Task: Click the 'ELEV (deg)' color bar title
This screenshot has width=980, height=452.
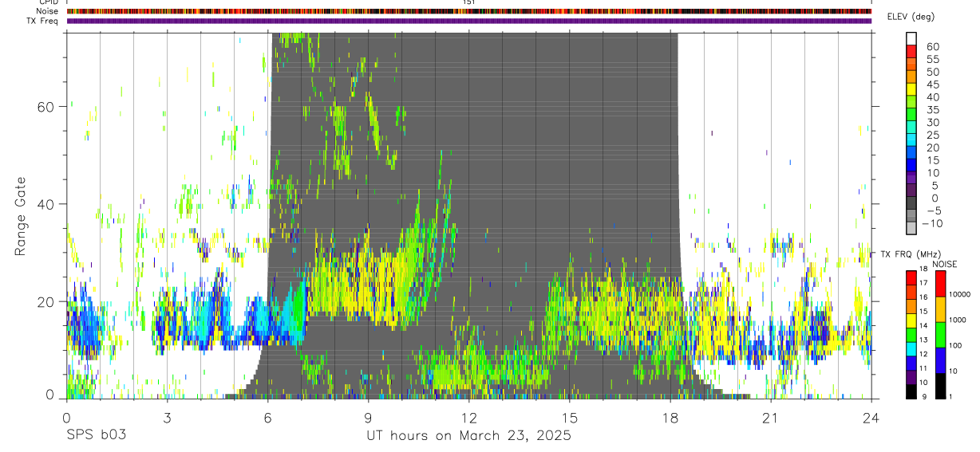Action: (x=911, y=17)
